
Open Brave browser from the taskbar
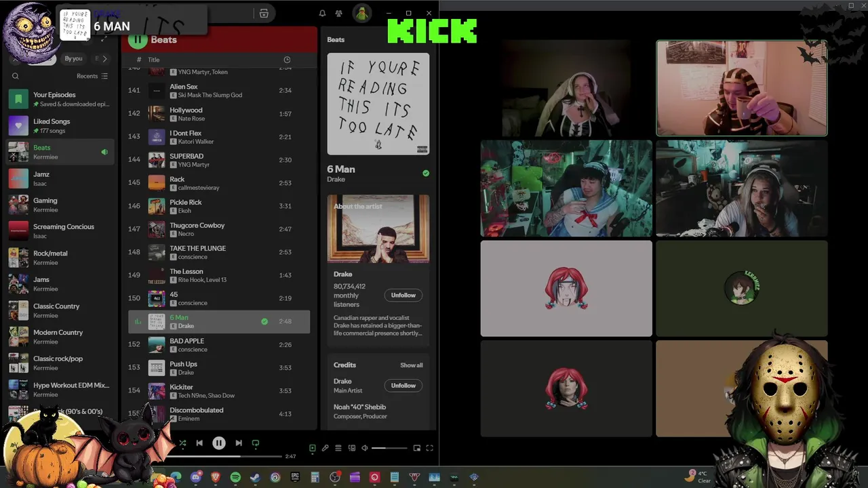216,477
